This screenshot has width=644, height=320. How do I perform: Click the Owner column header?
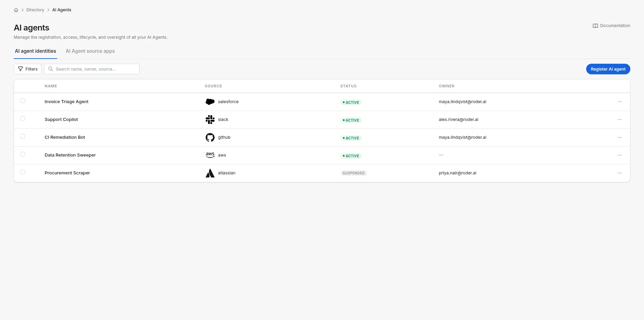[x=447, y=86]
